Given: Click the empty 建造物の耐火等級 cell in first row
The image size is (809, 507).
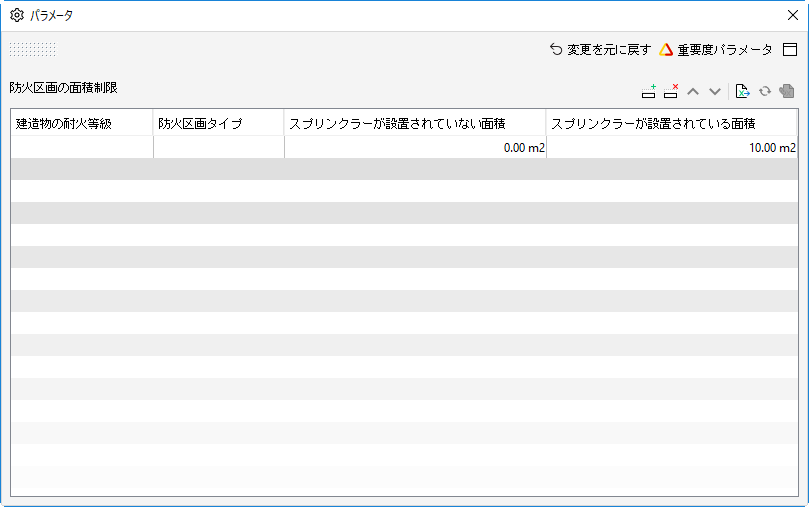Looking at the screenshot, I should 82,148.
